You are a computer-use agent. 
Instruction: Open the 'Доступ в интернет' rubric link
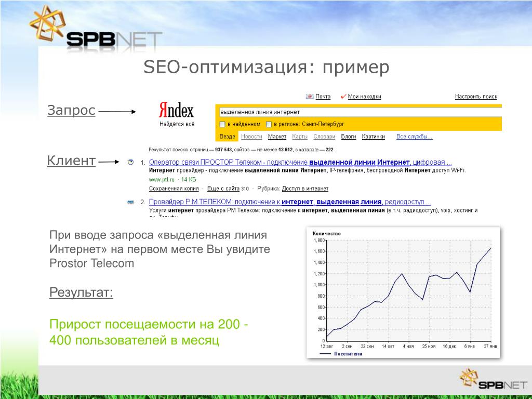click(305, 188)
